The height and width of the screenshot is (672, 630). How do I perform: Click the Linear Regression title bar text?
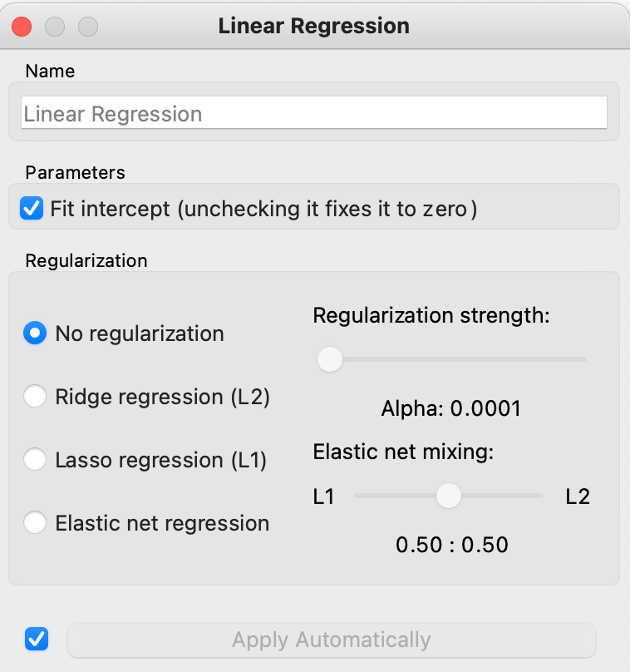point(313,26)
